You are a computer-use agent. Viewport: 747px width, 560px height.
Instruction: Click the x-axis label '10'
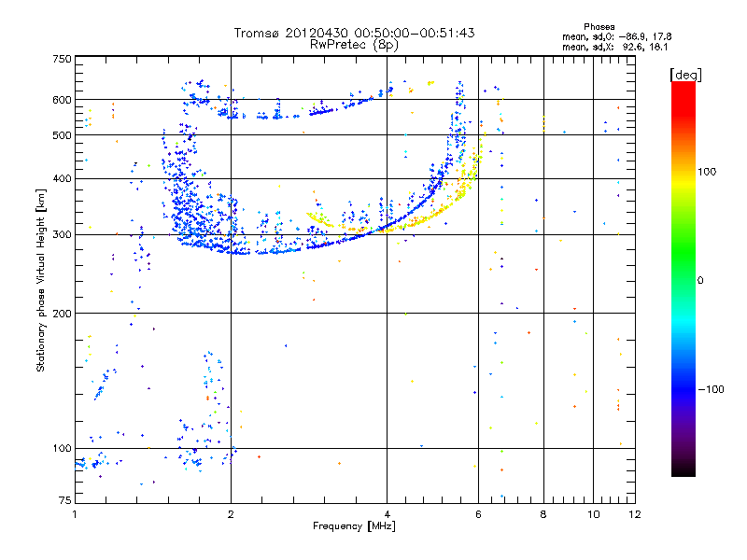pyautogui.click(x=593, y=514)
